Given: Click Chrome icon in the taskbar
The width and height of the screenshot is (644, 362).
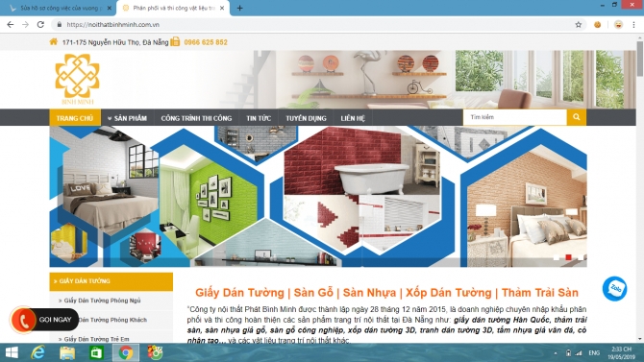Looking at the screenshot, I should (126, 352).
